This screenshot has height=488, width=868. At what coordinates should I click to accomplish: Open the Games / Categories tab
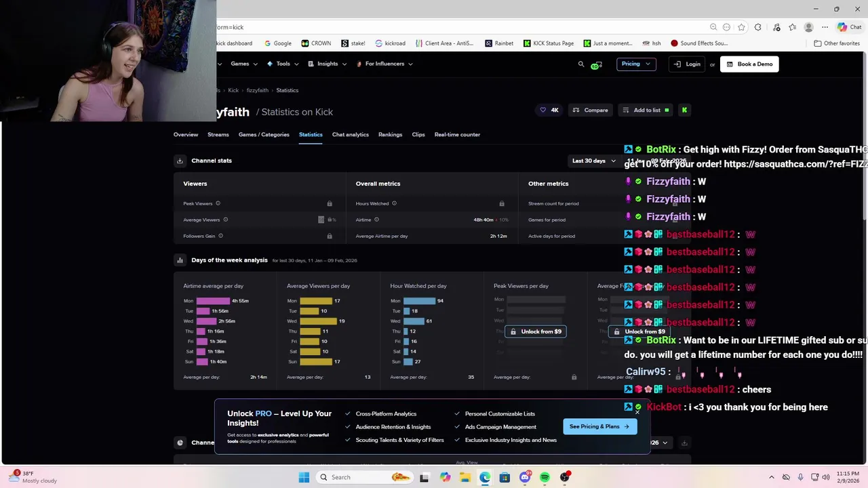pyautogui.click(x=264, y=134)
